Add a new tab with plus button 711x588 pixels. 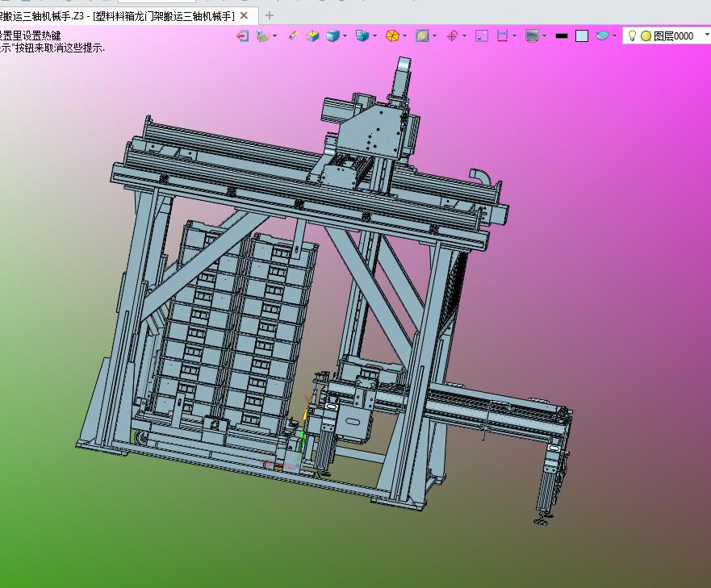click(x=270, y=16)
